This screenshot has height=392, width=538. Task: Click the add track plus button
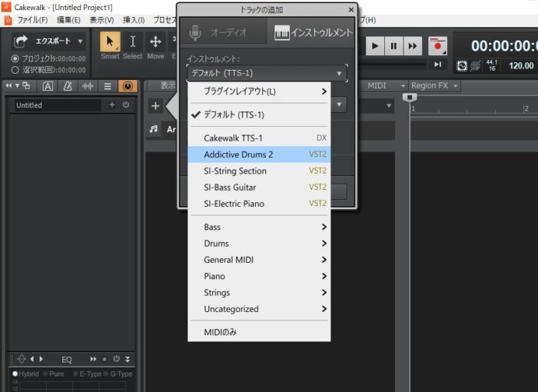coord(155,106)
